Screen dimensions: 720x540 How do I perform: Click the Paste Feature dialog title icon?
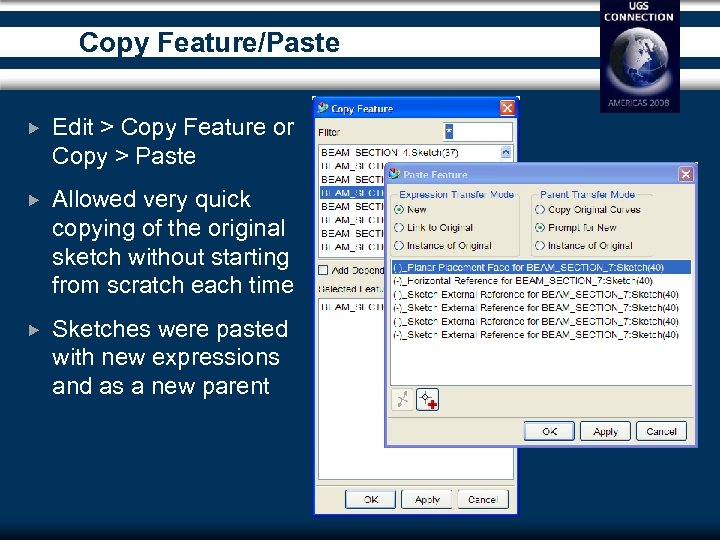point(394,174)
